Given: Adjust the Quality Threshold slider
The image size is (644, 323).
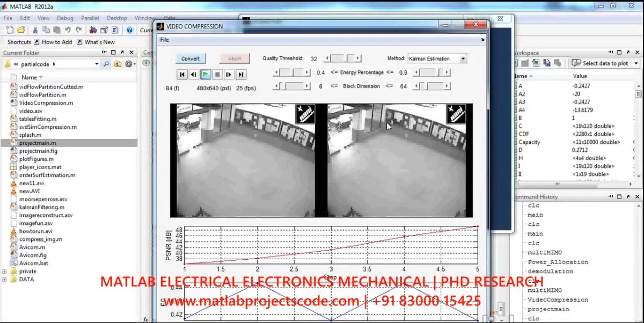Looking at the screenshot, I should (342, 58).
